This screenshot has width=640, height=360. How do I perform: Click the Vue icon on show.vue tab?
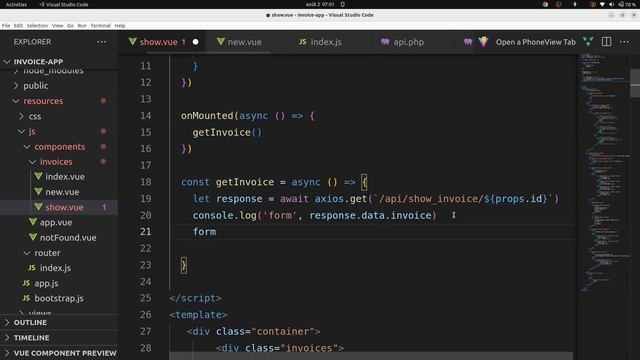(x=132, y=42)
